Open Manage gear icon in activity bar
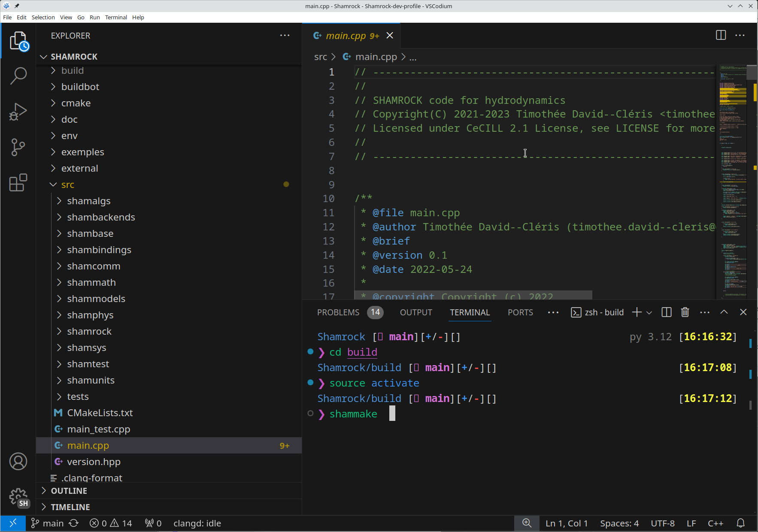Image resolution: width=758 pixels, height=532 pixels. tap(18, 497)
